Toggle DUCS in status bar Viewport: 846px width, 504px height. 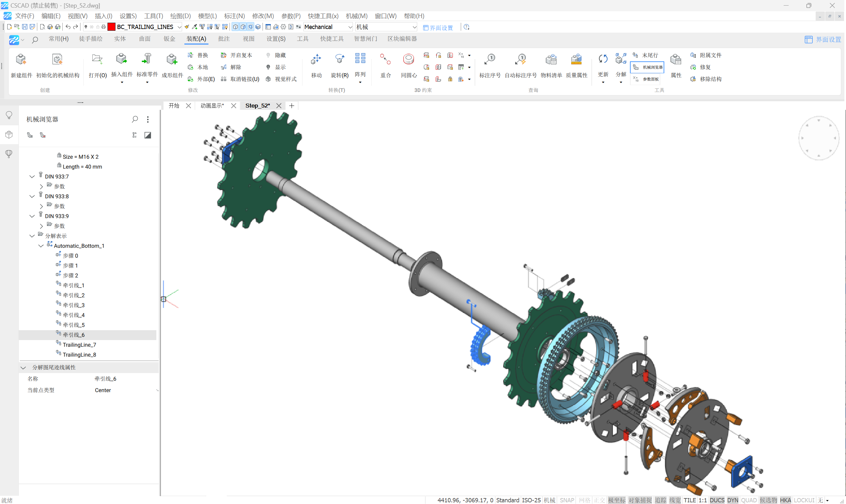click(717, 500)
